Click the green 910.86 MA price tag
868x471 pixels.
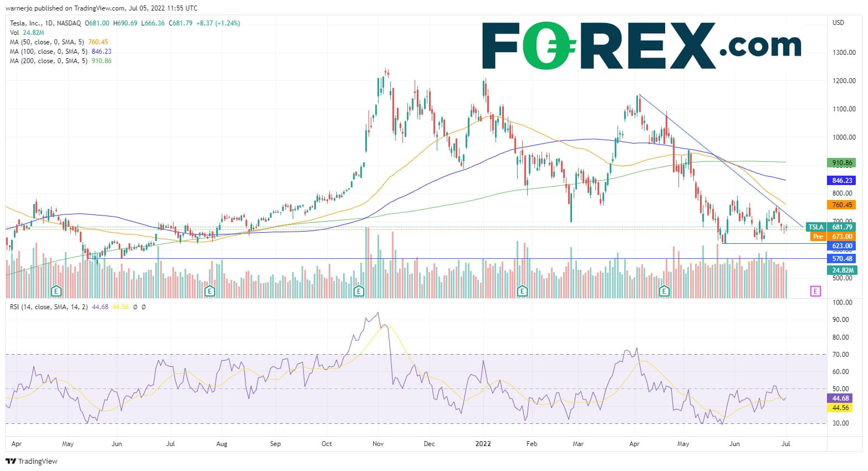841,163
